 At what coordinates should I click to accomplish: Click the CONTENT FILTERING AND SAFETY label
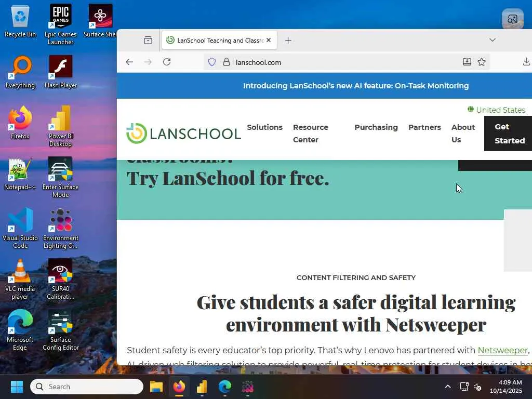pyautogui.click(x=356, y=277)
